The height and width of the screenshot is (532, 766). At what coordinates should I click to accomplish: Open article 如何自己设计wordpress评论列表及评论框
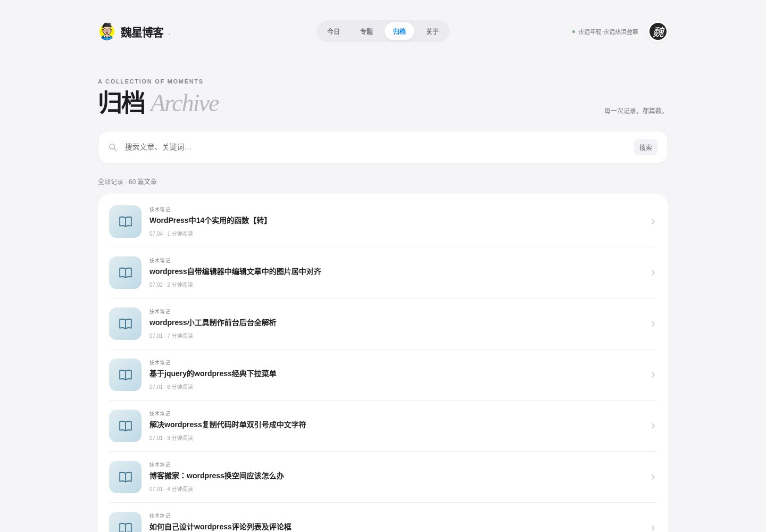tap(220, 527)
